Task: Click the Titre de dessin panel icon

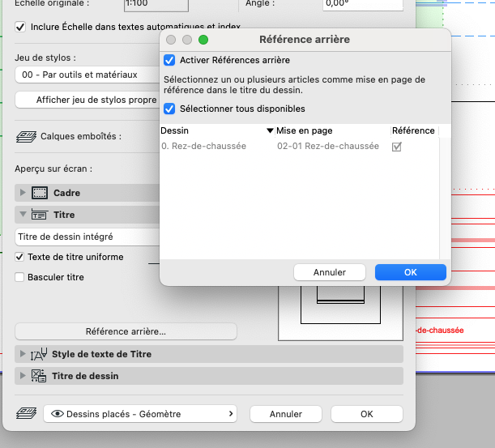Action: tap(39, 376)
